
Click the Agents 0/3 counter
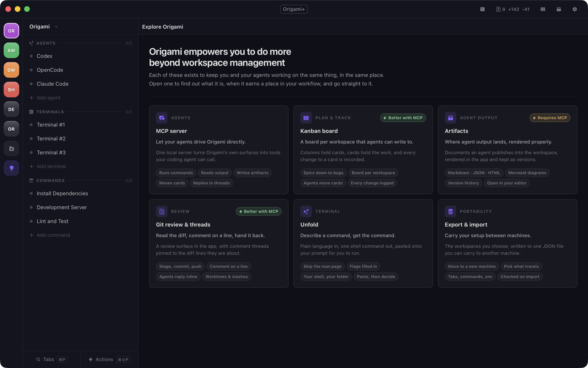tap(129, 43)
